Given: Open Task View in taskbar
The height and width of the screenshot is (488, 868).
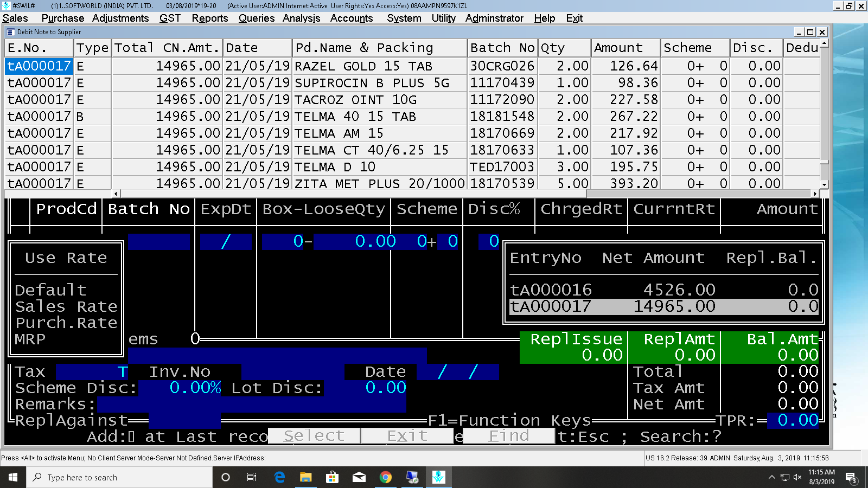Looking at the screenshot, I should coord(252,477).
